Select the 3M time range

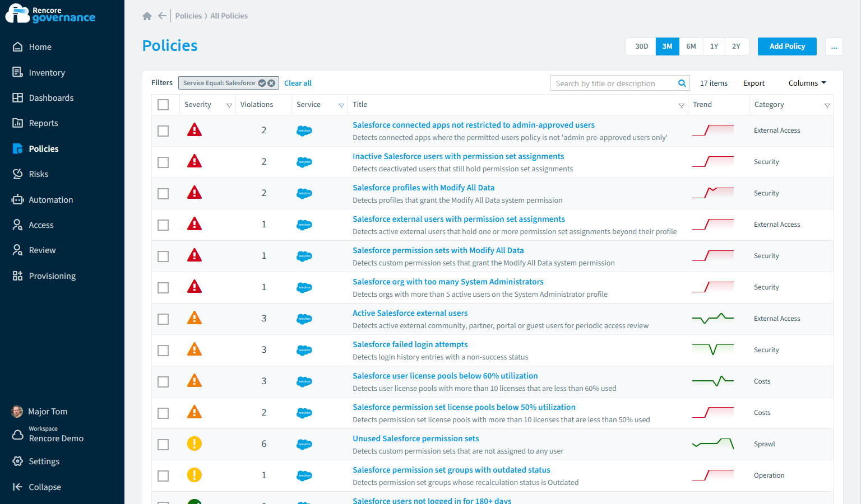(x=667, y=46)
